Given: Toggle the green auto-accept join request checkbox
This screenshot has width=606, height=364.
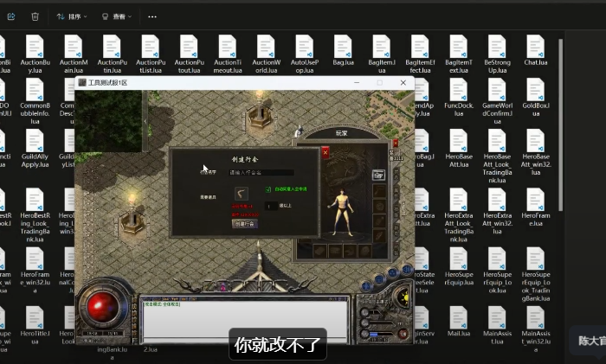Looking at the screenshot, I should click(268, 188).
